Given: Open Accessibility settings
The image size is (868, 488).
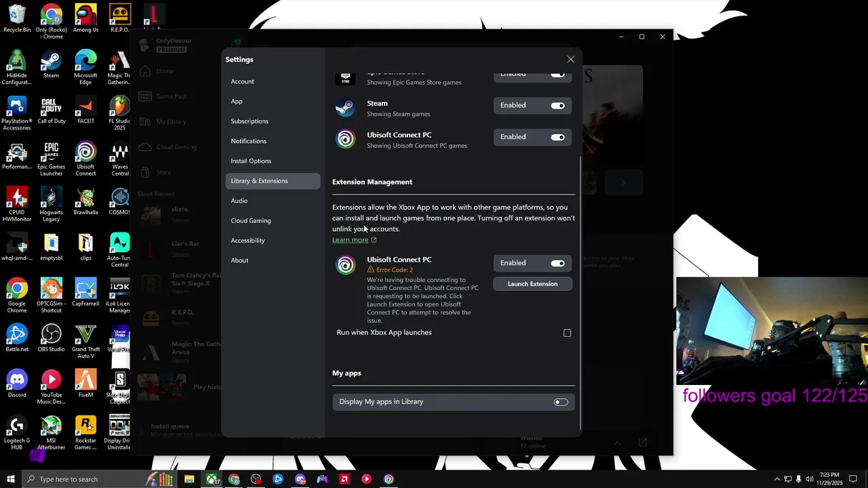Looking at the screenshot, I should pos(273,241).
